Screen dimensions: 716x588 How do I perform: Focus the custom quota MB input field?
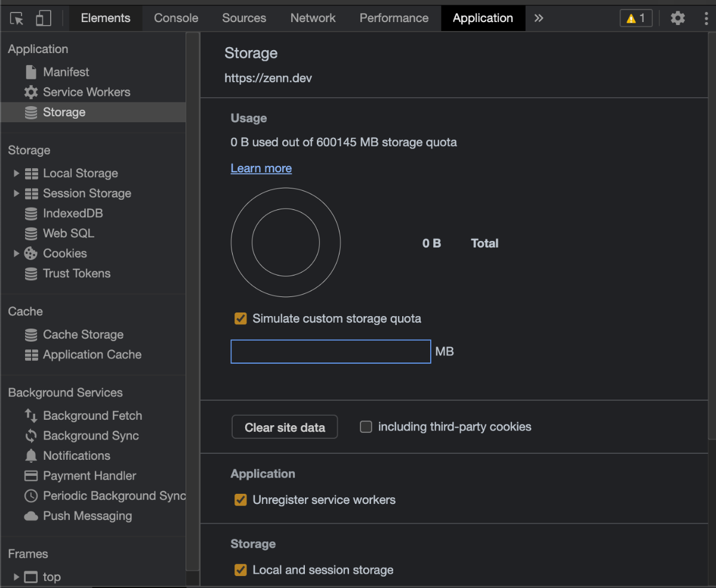[331, 352]
